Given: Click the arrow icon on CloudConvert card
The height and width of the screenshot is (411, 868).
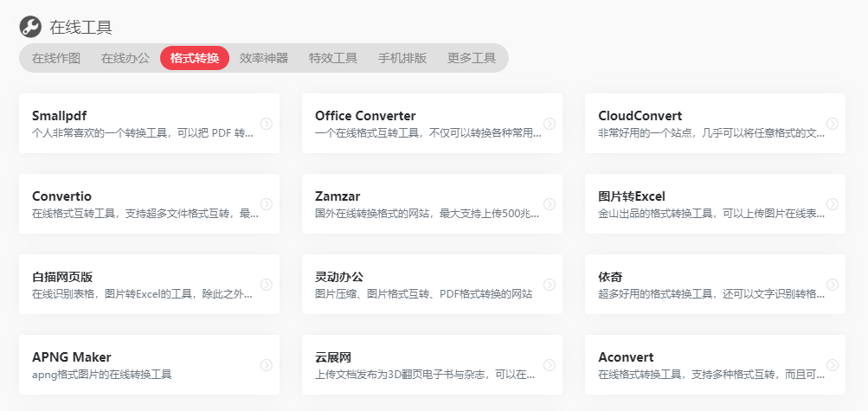Looking at the screenshot, I should pos(833,124).
